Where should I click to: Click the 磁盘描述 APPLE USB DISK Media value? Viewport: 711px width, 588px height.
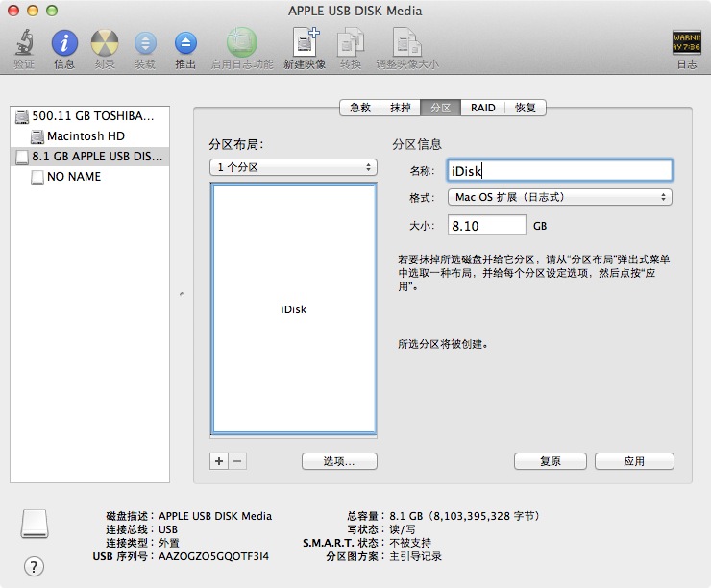point(215,516)
